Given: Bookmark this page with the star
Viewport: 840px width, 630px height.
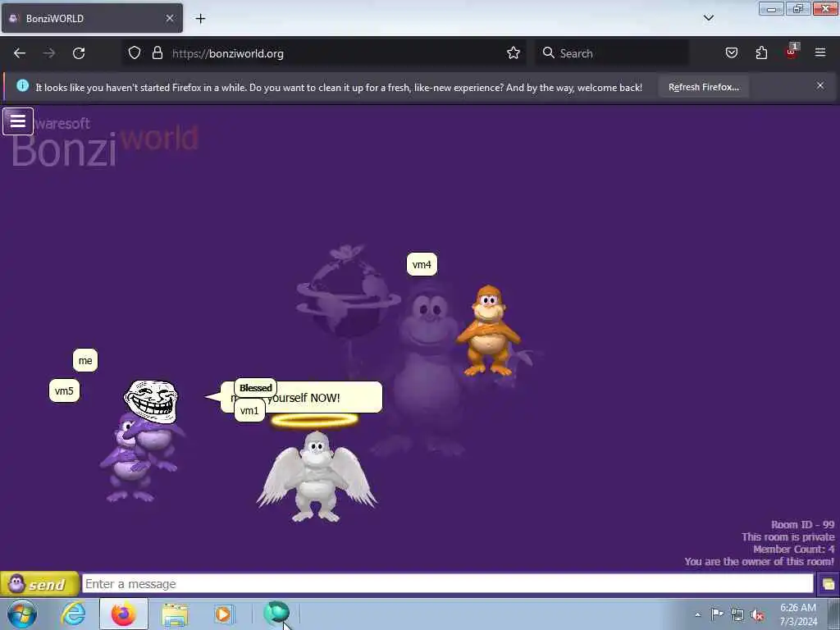Looking at the screenshot, I should pyautogui.click(x=514, y=53).
